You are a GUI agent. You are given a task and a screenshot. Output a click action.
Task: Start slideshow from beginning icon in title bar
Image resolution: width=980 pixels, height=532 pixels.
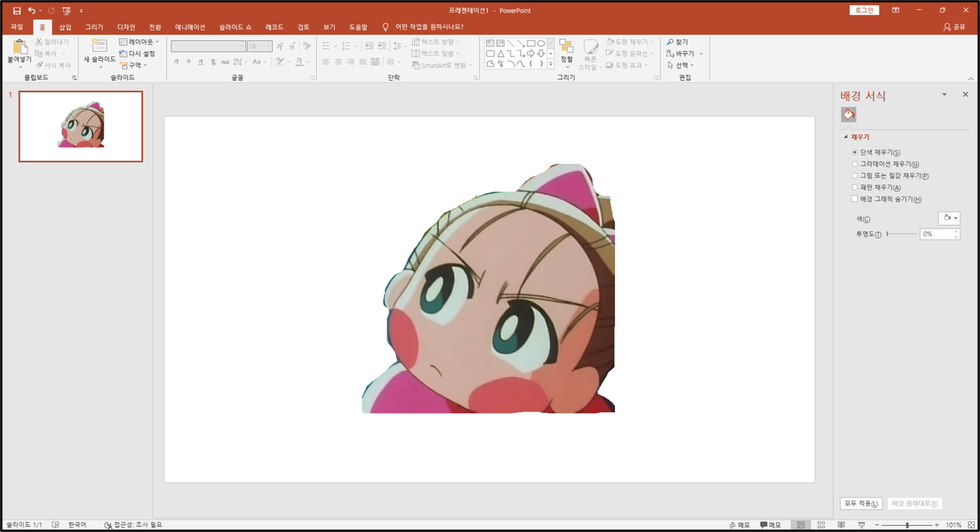coord(66,11)
